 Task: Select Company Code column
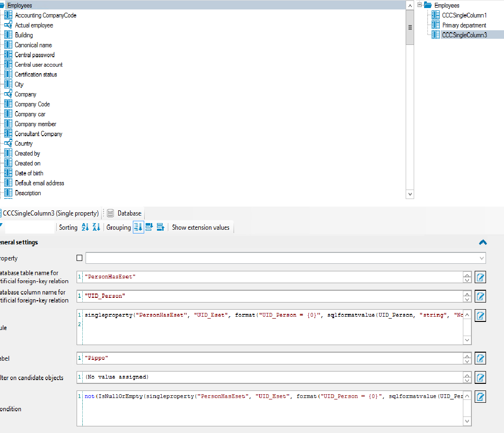(x=32, y=104)
